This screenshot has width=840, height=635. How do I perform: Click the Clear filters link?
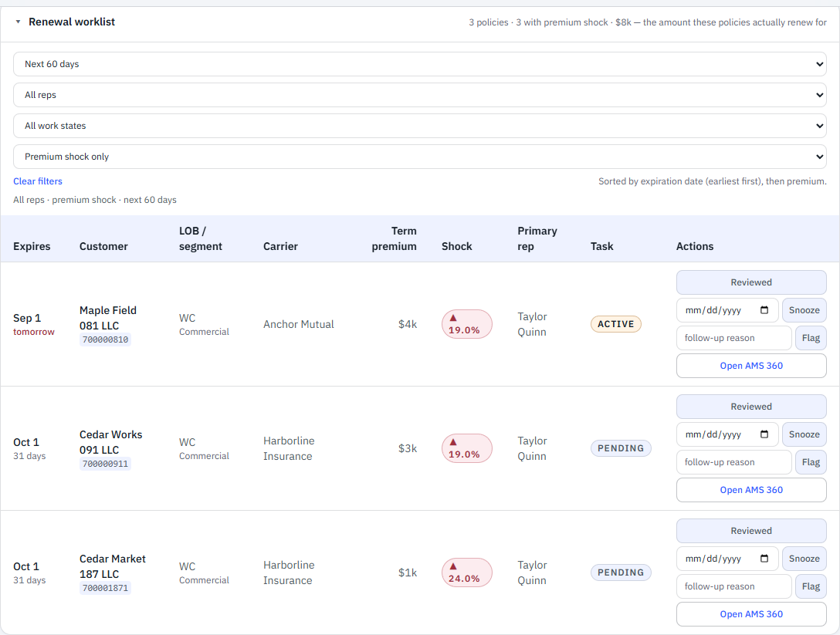pyautogui.click(x=38, y=181)
